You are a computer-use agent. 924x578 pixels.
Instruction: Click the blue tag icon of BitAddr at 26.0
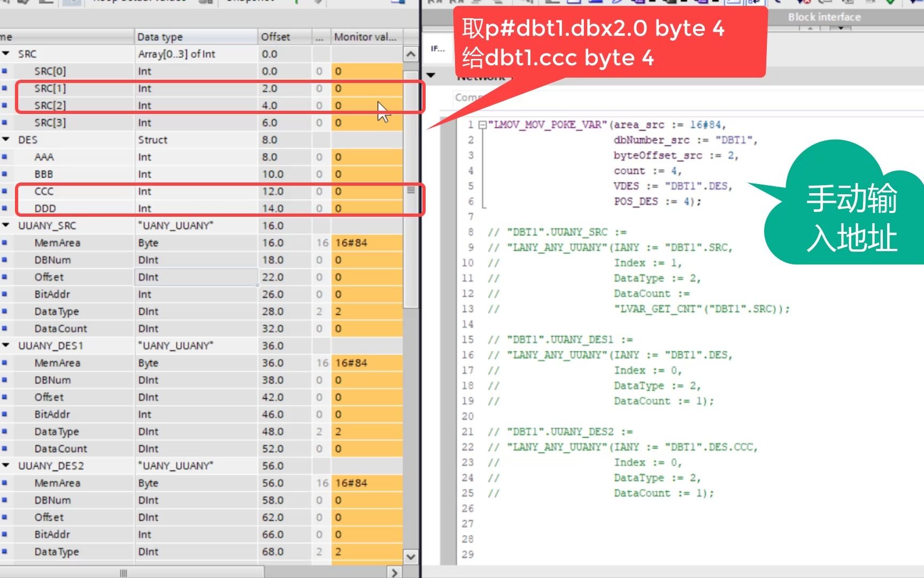pos(4,294)
